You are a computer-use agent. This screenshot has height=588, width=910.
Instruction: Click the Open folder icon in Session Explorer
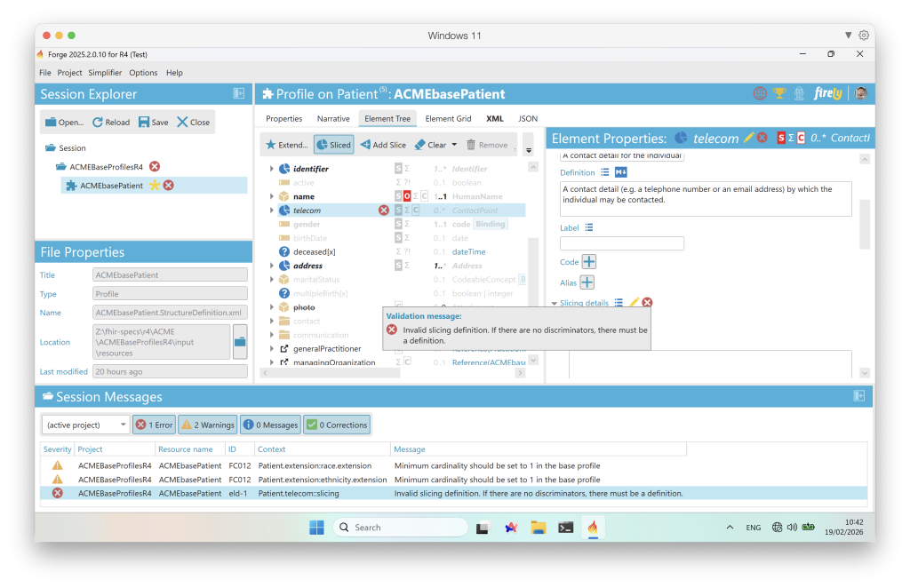51,122
